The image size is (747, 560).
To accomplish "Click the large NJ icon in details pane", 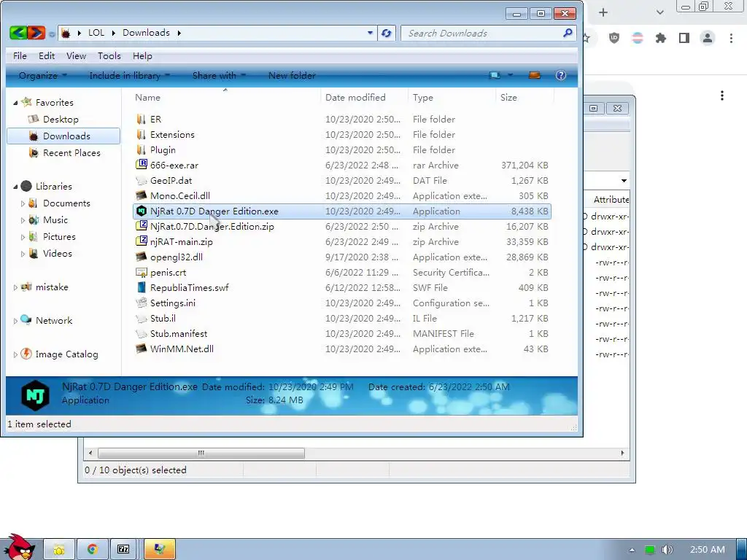I will click(x=35, y=395).
